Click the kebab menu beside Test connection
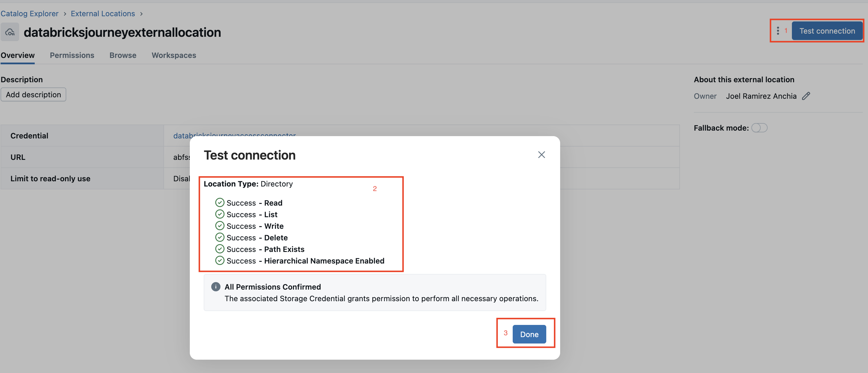The height and width of the screenshot is (373, 868). (x=778, y=31)
